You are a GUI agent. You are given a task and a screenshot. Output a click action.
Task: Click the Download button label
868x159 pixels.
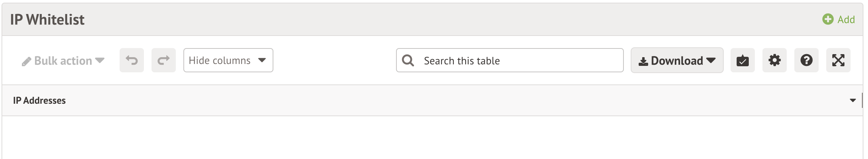click(x=677, y=61)
